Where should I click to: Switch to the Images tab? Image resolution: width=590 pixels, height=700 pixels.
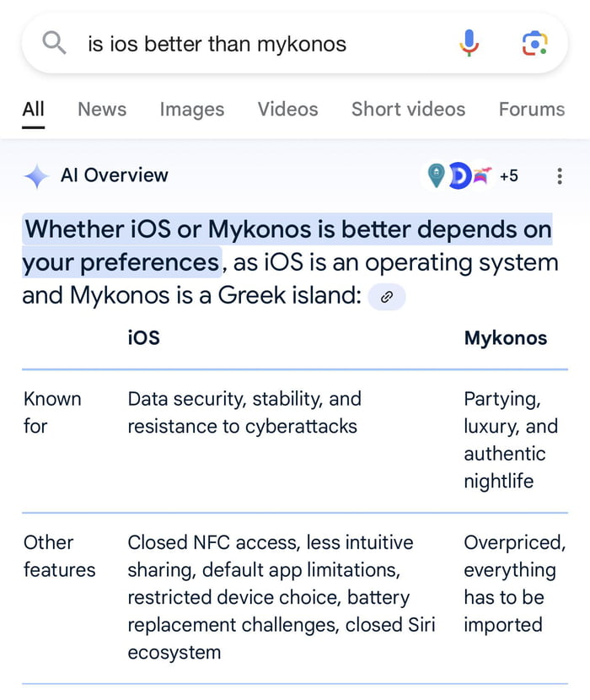click(192, 110)
